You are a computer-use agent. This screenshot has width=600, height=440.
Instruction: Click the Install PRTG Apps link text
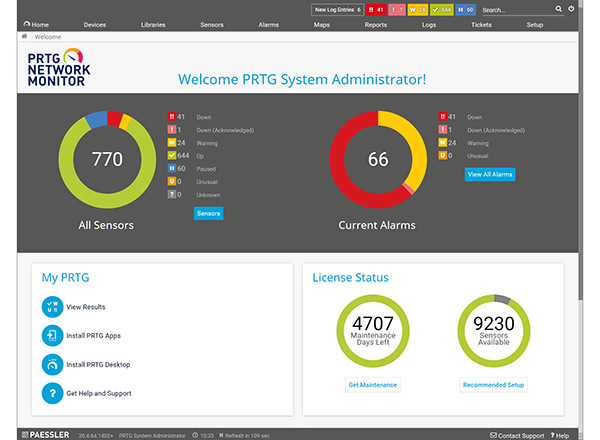click(x=93, y=336)
